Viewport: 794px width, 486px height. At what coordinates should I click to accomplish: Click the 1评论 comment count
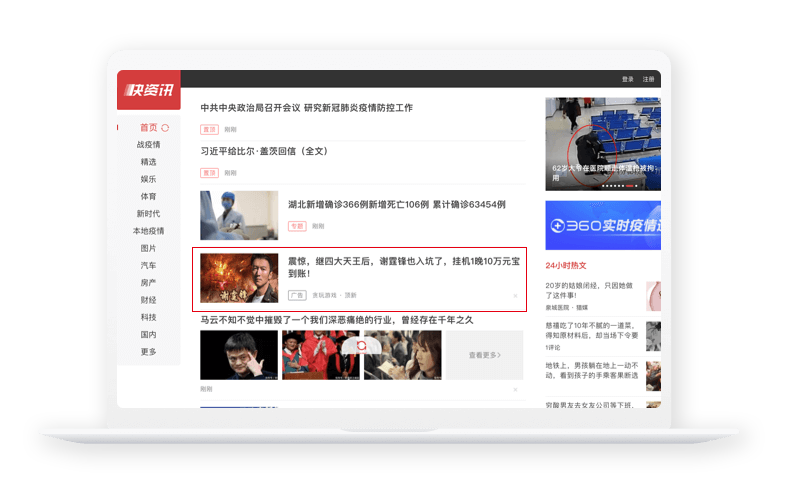(x=552, y=348)
